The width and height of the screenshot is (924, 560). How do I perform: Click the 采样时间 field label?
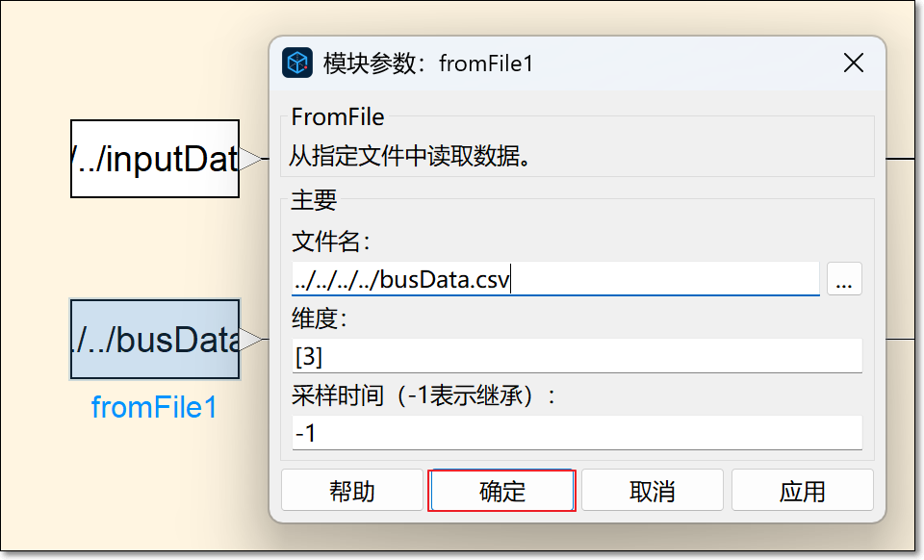[423, 395]
